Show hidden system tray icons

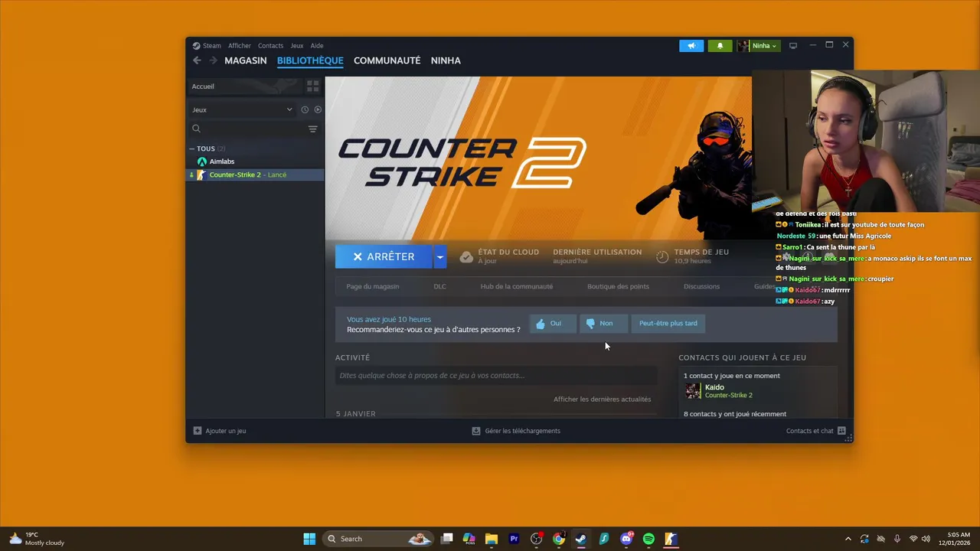[848, 539]
